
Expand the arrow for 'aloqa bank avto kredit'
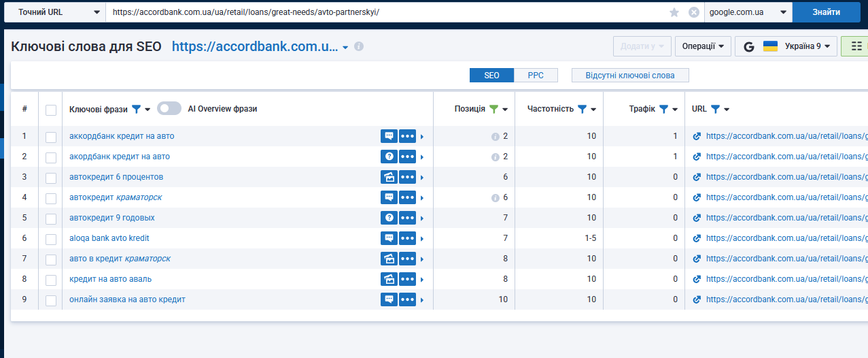pyautogui.click(x=422, y=239)
